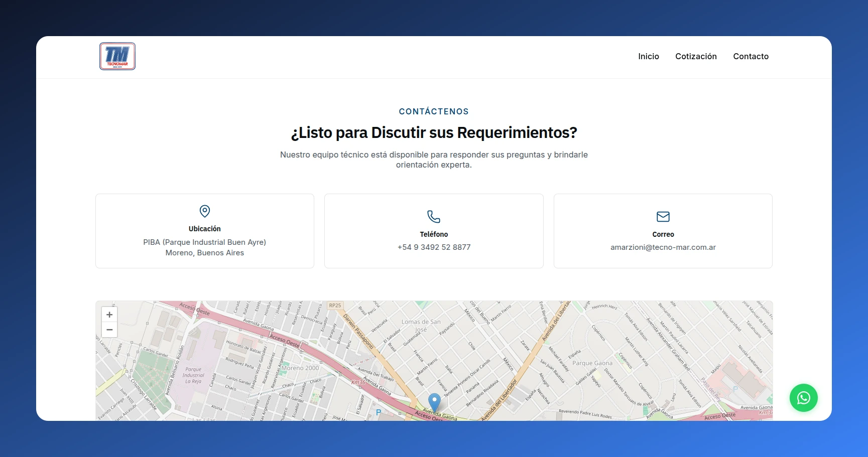
Task: Open the WhatsApp chat button
Action: point(803,398)
